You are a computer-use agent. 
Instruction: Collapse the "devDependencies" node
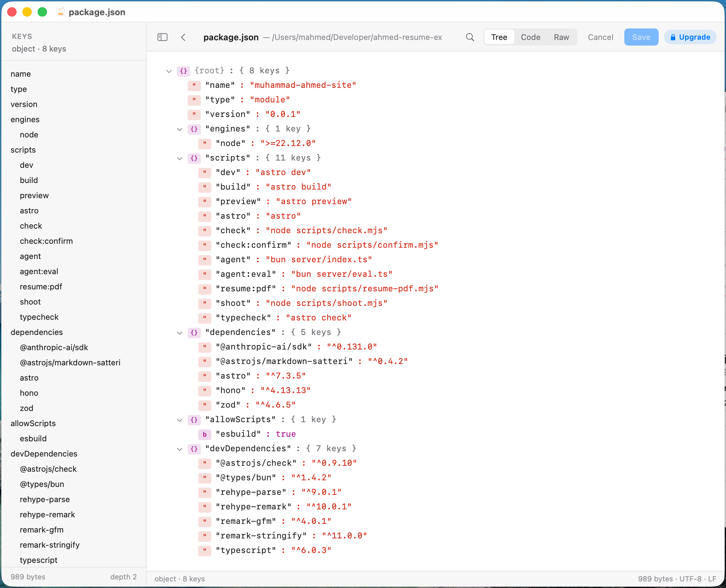[179, 449]
